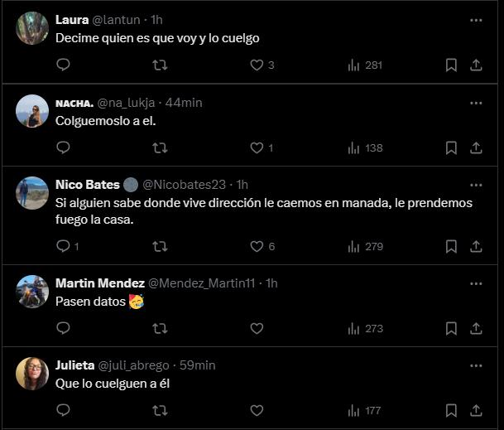Open Nico Bates profile name

[87, 184]
